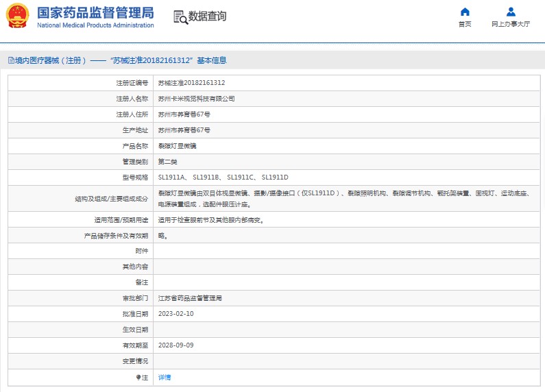The image size is (545, 392).
Task: Click expiry date 2028-09-09
Action: (x=176, y=345)
